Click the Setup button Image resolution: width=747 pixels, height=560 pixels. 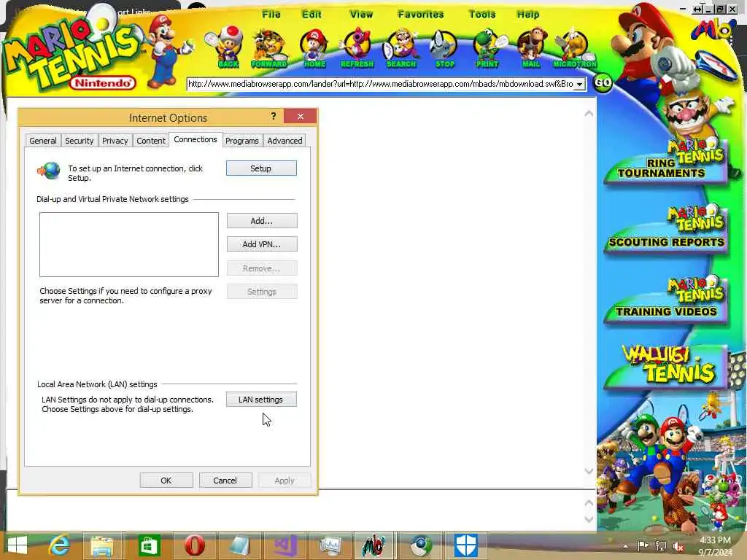[x=261, y=168]
